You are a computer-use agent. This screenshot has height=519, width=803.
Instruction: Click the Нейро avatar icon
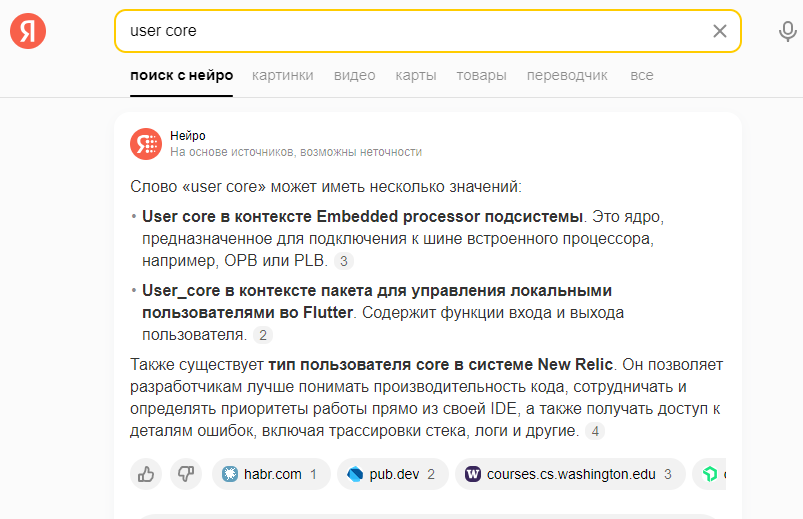tap(146, 144)
